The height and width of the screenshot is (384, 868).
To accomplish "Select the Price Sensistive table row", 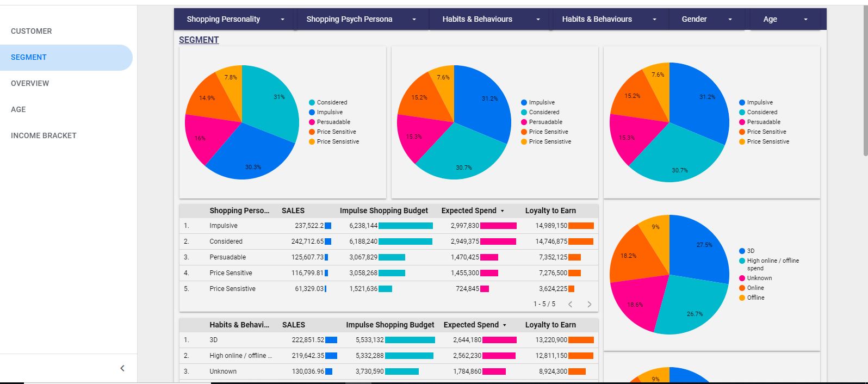I will tap(389, 289).
